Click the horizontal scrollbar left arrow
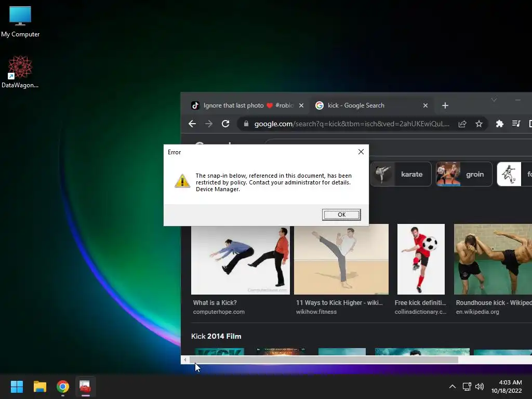The height and width of the screenshot is (399, 532). [x=185, y=360]
